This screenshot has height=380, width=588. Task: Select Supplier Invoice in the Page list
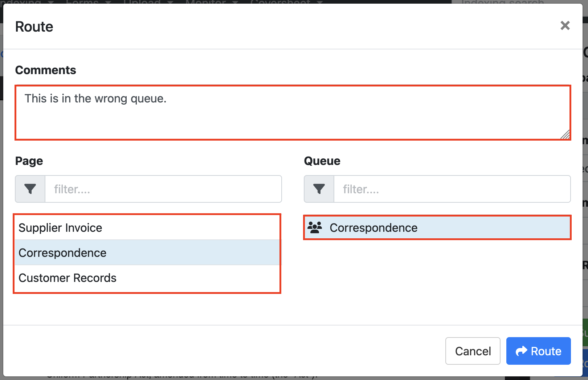[x=60, y=228]
